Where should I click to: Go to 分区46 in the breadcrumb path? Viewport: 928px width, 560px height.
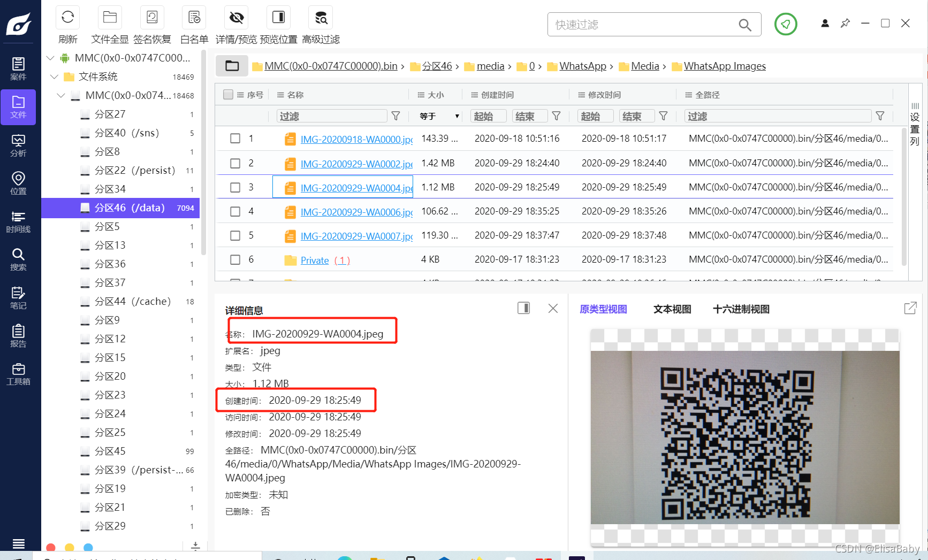437,66
